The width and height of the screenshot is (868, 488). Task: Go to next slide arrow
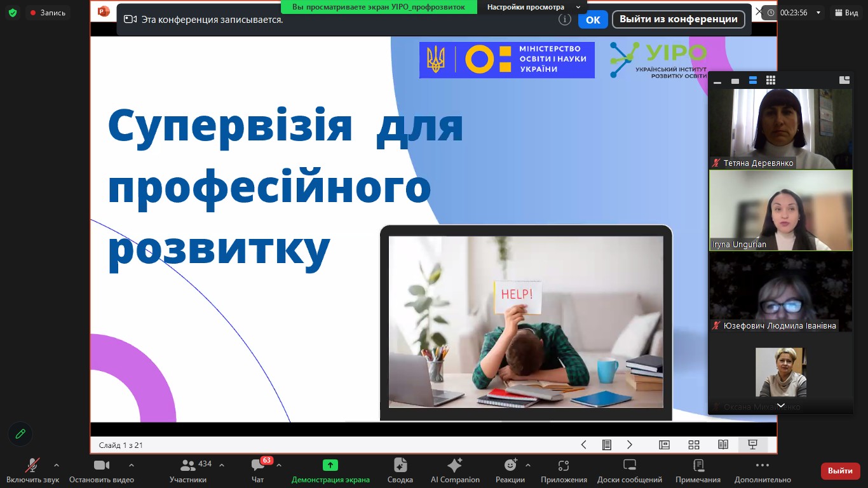630,445
